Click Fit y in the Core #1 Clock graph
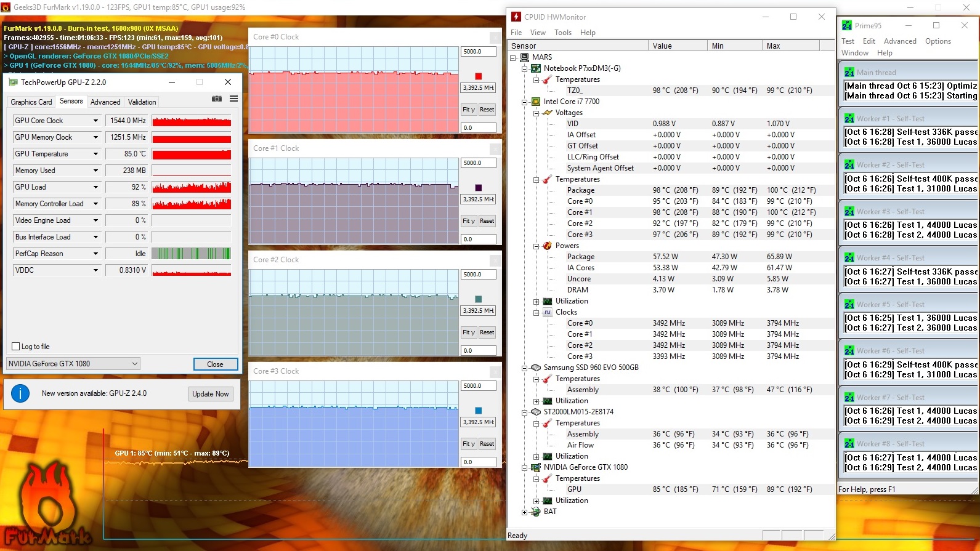980x551 pixels. point(469,221)
